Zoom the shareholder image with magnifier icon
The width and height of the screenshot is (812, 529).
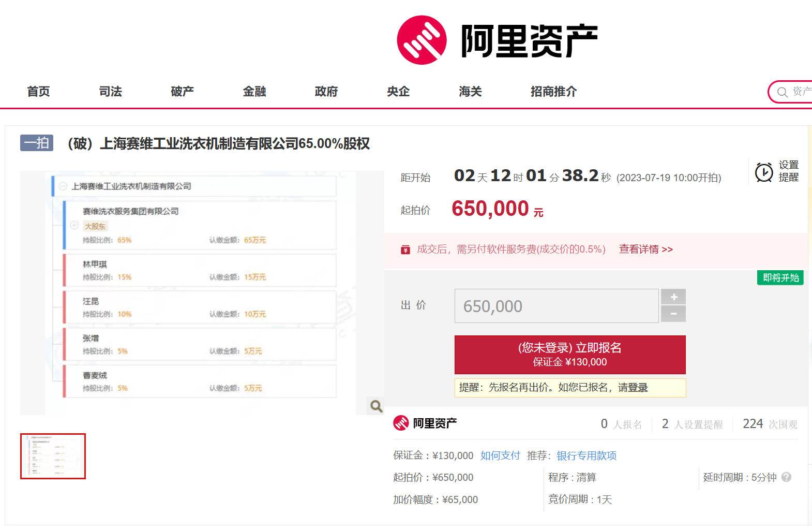(x=376, y=406)
